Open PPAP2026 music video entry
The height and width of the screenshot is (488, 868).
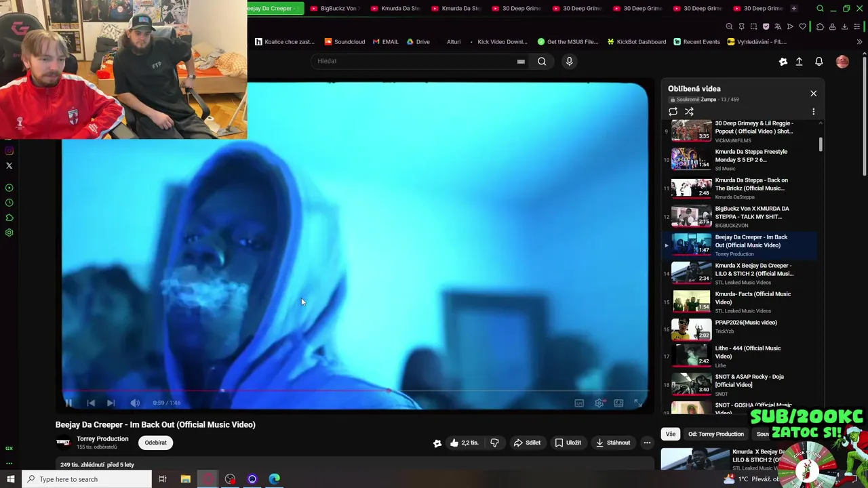(739, 329)
